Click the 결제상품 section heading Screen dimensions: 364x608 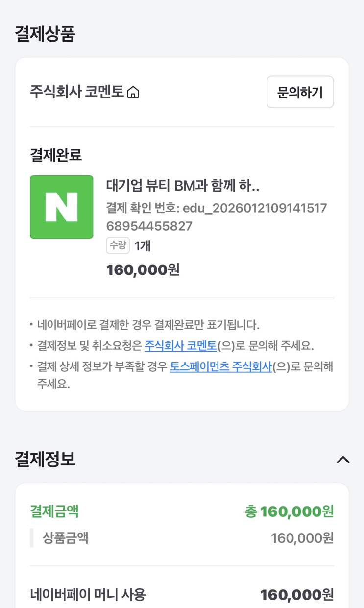click(45, 34)
